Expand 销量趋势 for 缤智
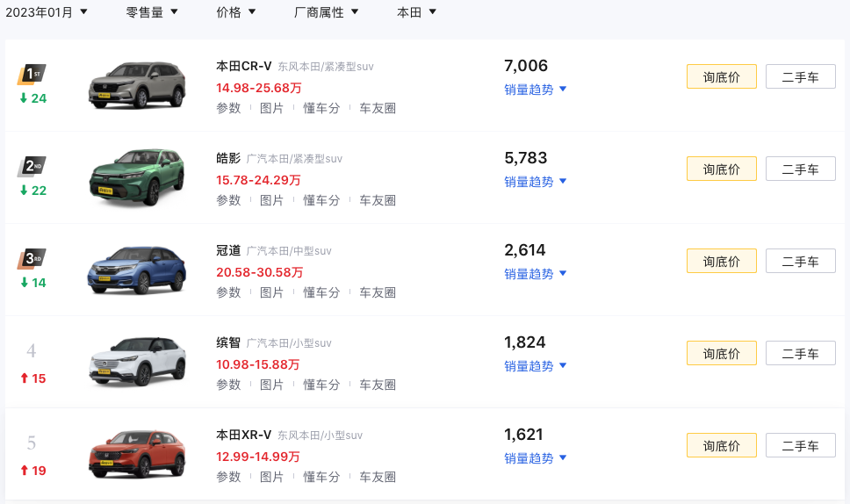 [535, 366]
